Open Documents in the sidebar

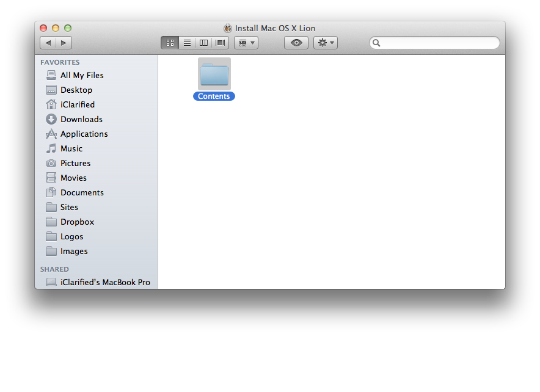click(82, 192)
